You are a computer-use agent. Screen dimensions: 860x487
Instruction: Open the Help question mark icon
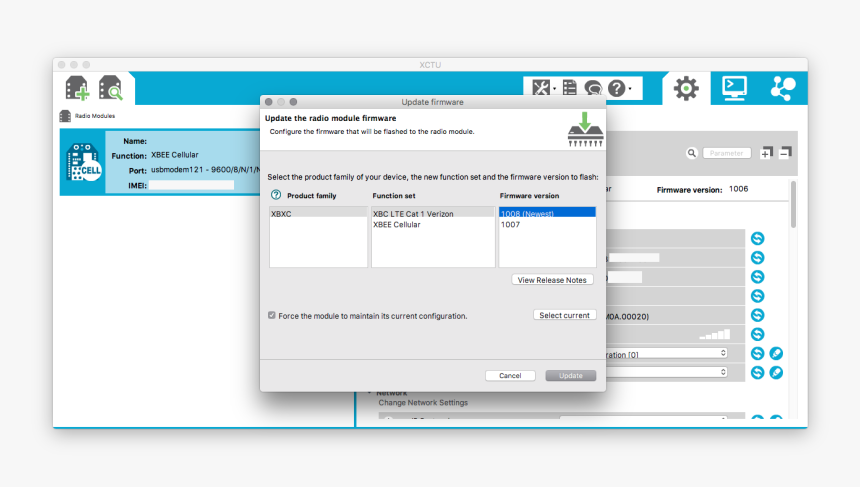(x=617, y=88)
